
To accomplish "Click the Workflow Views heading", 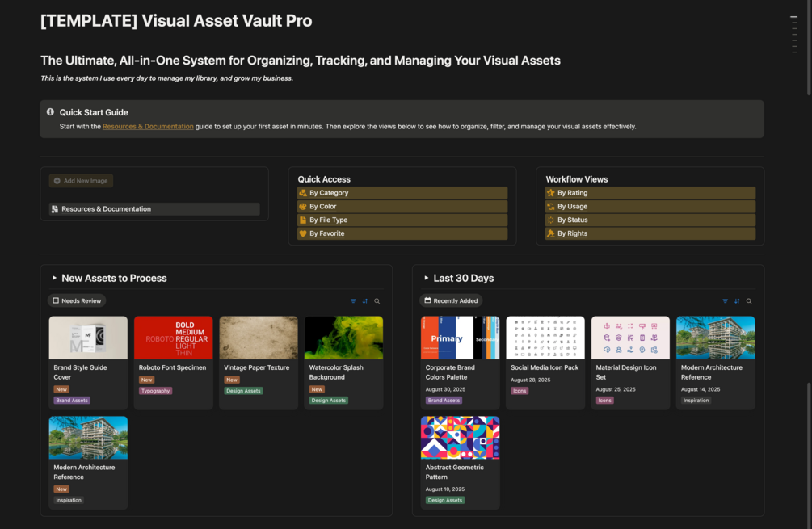I will 576,179.
